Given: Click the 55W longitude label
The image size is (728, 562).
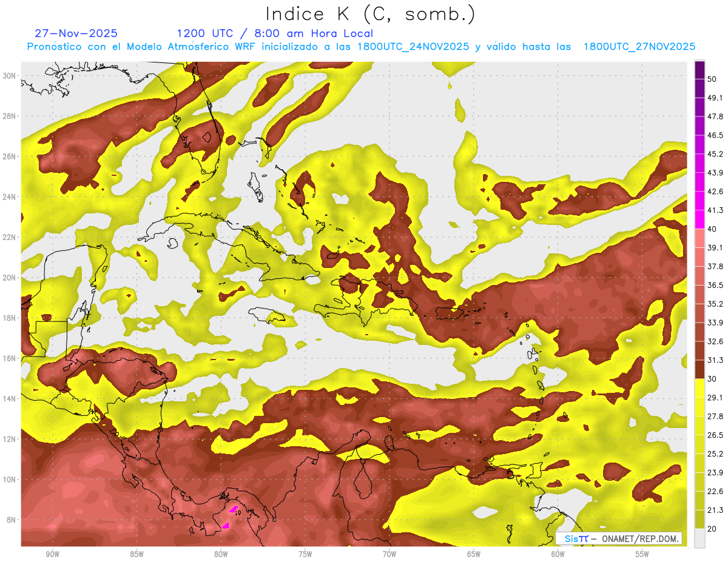Looking at the screenshot, I should pyautogui.click(x=642, y=554).
